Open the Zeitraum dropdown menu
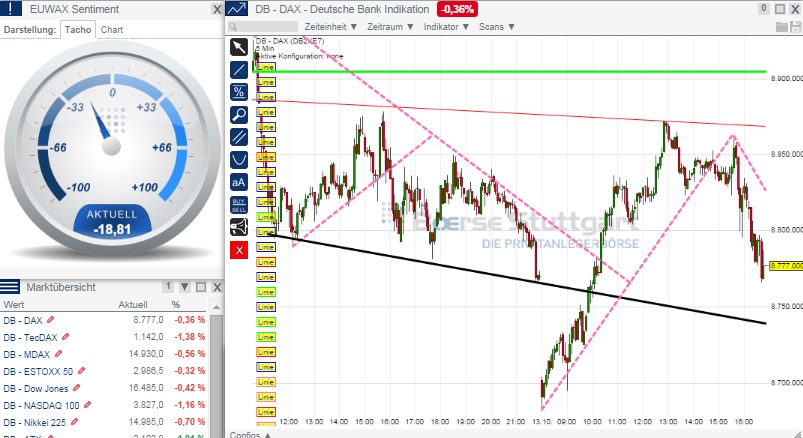 [390, 27]
